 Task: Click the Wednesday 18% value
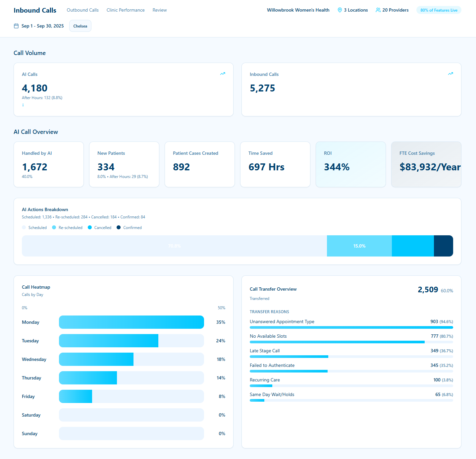pos(221,359)
